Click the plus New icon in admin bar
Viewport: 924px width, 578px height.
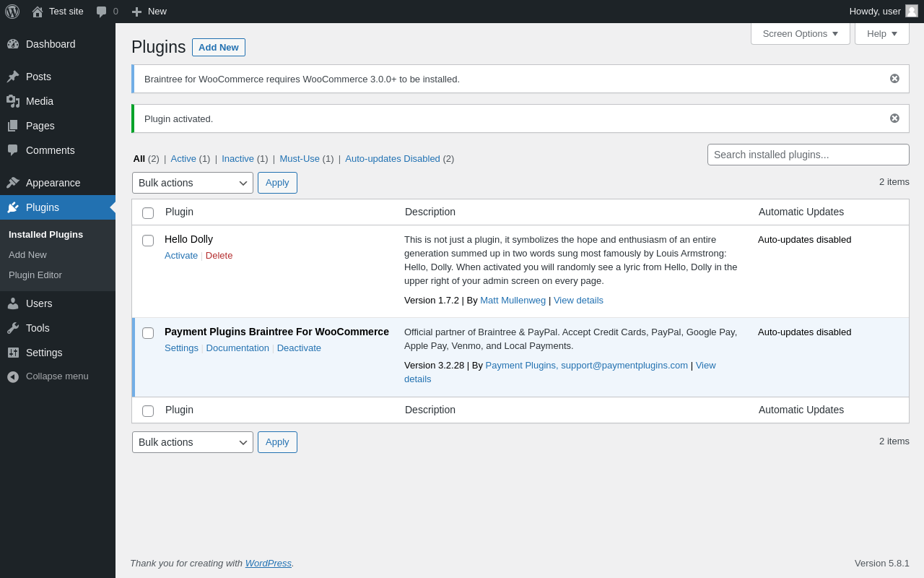(136, 12)
